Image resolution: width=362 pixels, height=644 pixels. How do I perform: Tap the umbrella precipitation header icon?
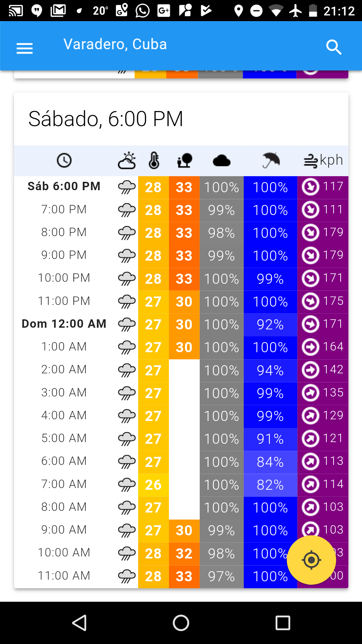(270, 160)
